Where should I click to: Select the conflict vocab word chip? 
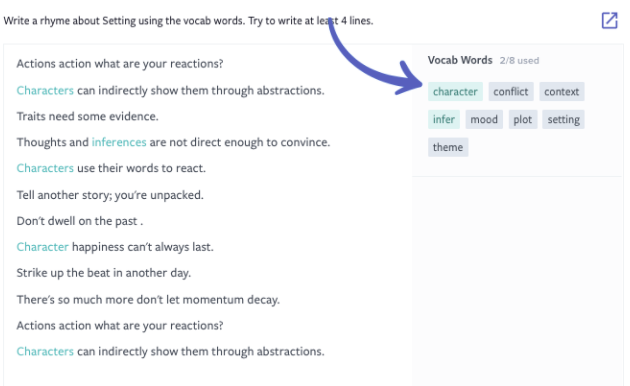[511, 92]
